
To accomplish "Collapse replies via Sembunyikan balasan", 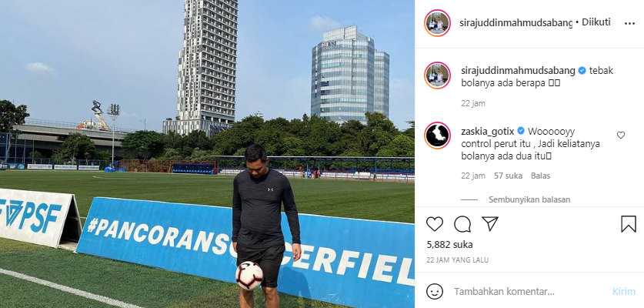I will point(529,199).
